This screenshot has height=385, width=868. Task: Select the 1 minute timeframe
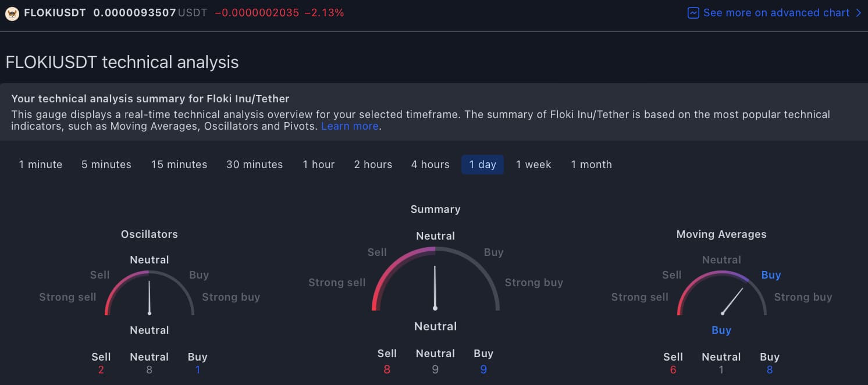[x=41, y=165]
